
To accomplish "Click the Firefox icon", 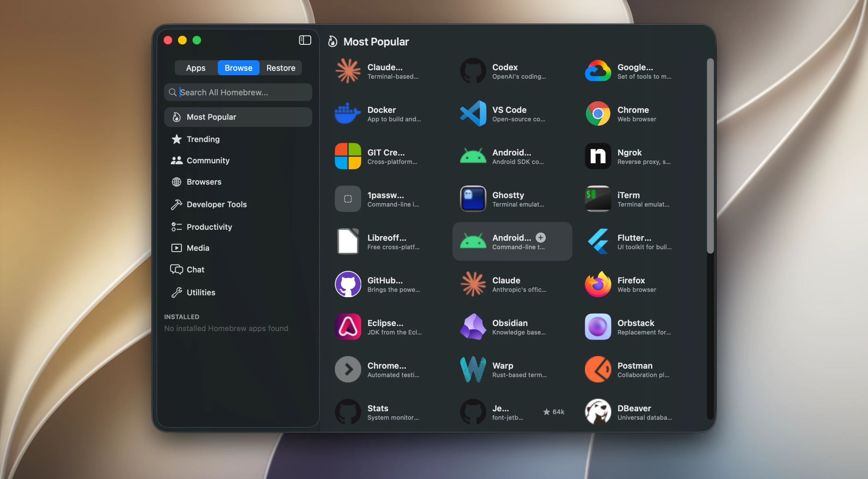I will coord(598,284).
